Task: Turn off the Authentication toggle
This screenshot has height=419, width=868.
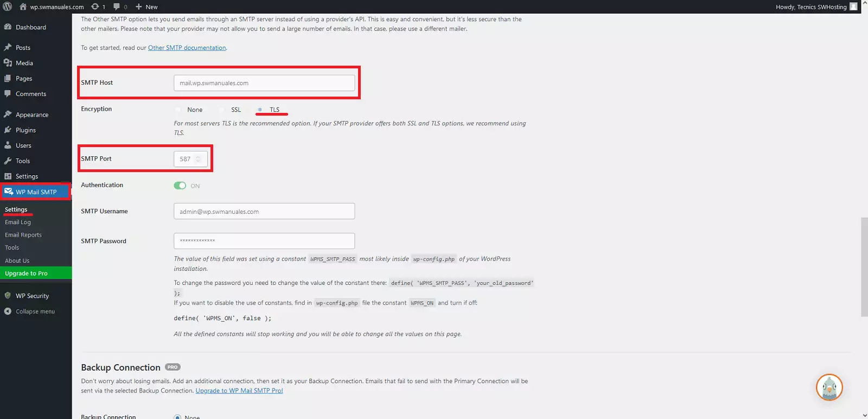Action: [180, 186]
